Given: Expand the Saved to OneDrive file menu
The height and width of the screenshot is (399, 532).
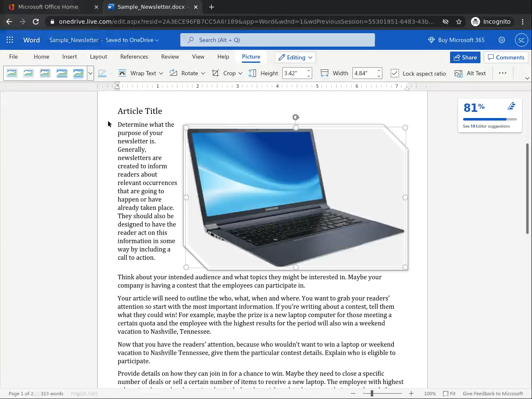Looking at the screenshot, I should pyautogui.click(x=132, y=40).
